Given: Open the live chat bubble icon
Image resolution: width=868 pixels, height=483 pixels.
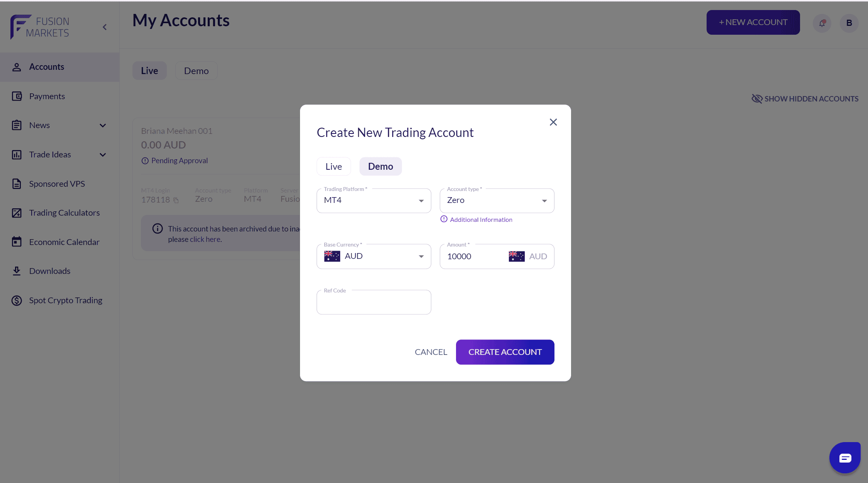Looking at the screenshot, I should (845, 458).
